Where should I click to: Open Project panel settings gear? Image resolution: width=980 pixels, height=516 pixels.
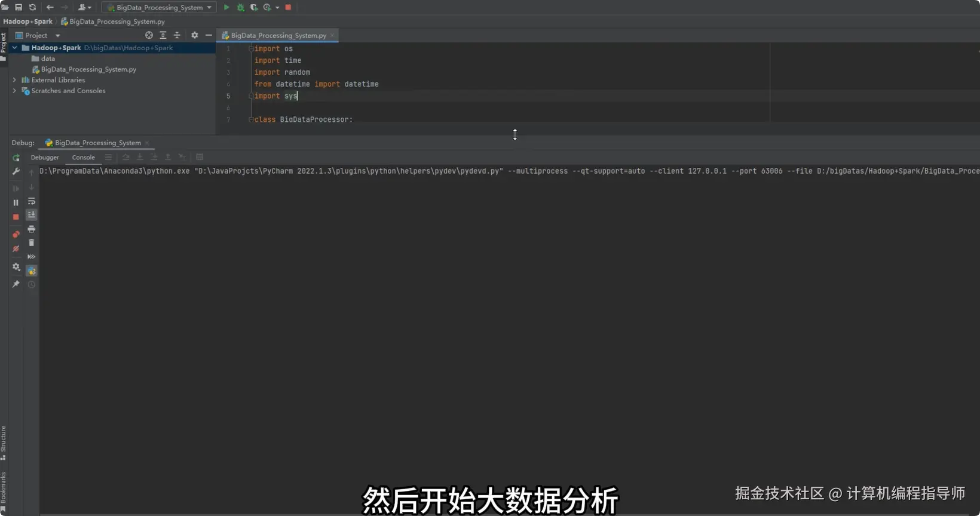194,35
